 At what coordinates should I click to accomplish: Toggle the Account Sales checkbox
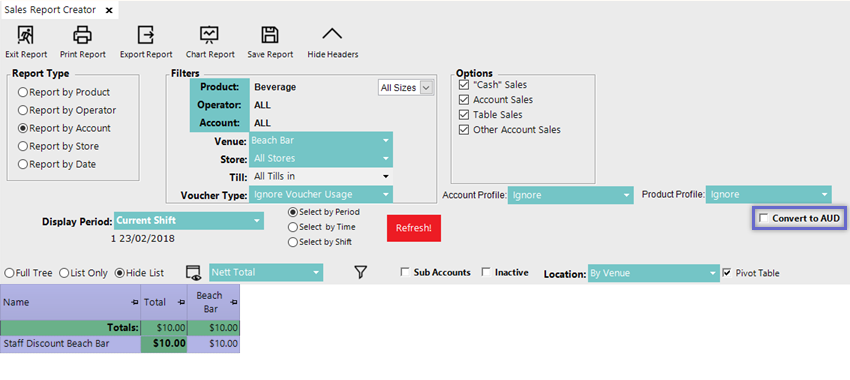[463, 100]
